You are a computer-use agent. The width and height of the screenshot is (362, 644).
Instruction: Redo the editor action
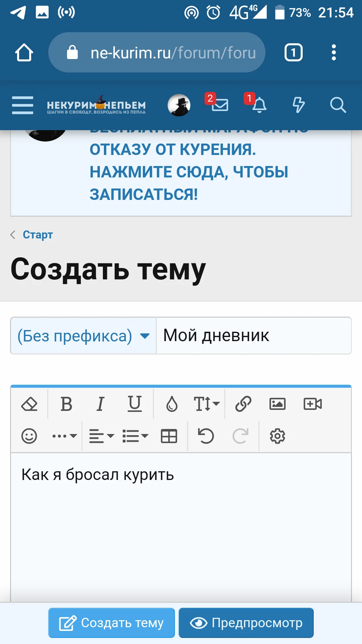[240, 436]
